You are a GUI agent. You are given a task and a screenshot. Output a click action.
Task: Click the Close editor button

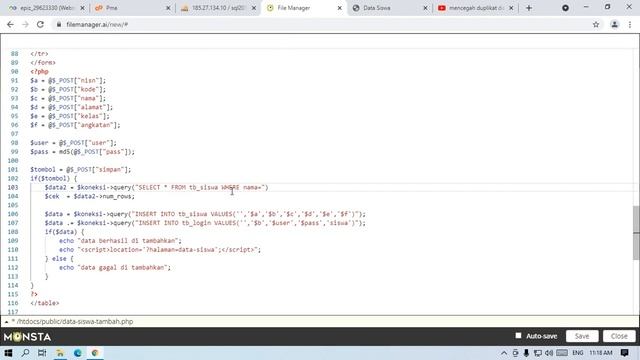(619, 336)
